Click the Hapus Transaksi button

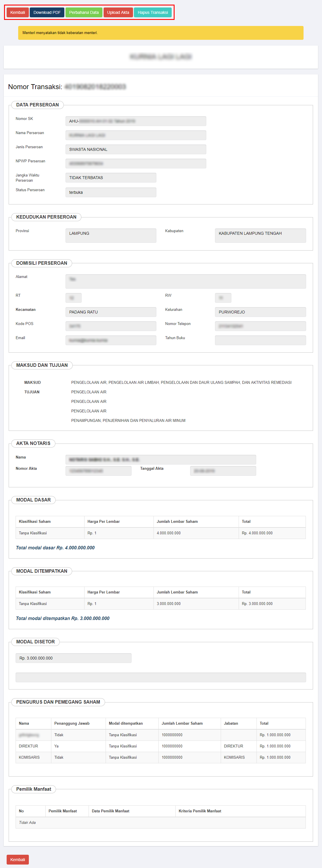pos(152,12)
